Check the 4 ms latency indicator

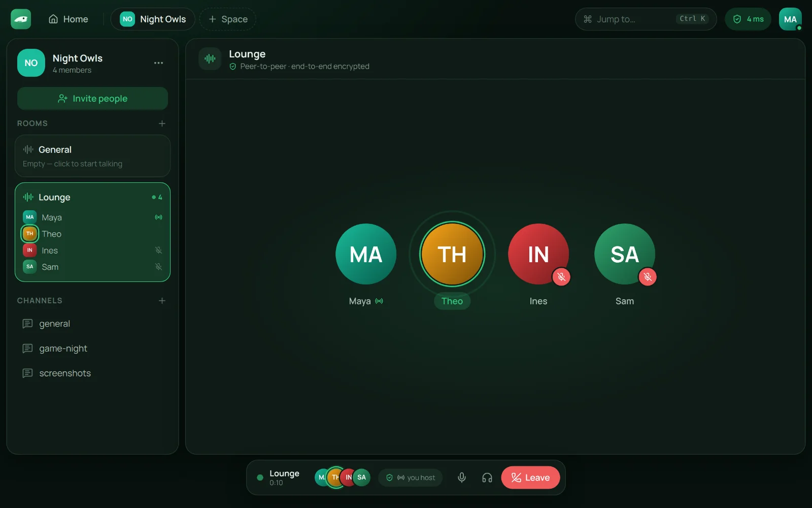coord(748,19)
